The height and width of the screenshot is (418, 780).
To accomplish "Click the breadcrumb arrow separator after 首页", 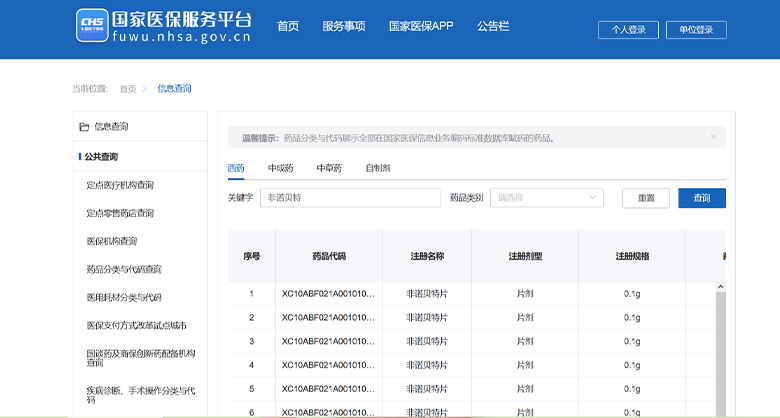I will tap(145, 89).
